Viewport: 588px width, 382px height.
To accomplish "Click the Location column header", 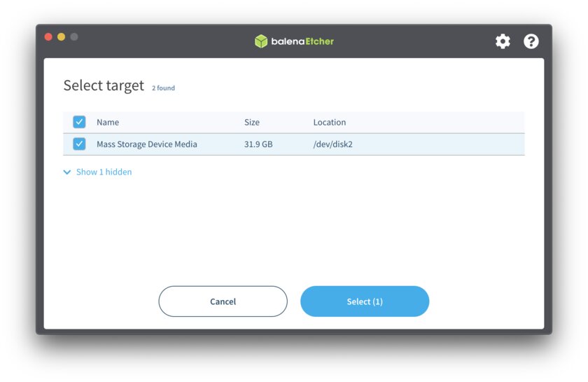I will point(329,122).
